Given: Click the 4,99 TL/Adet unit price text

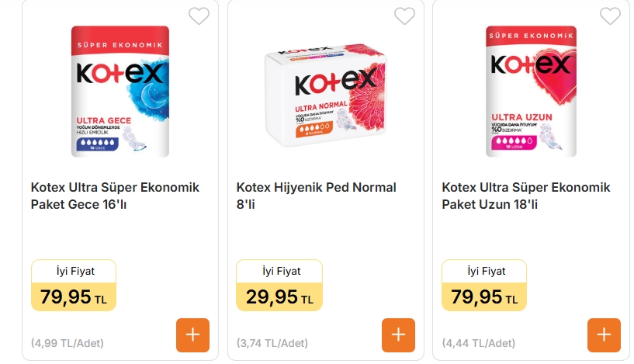Looking at the screenshot, I should tap(68, 342).
